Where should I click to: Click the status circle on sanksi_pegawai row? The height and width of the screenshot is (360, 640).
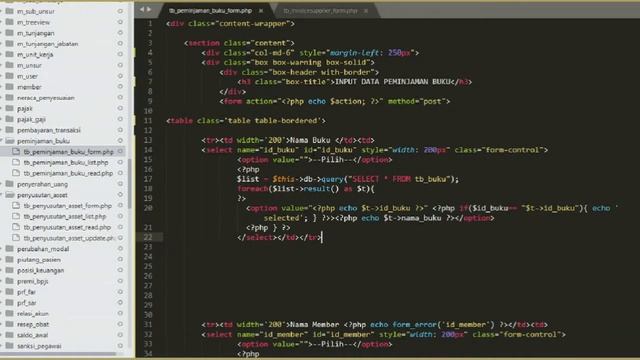click(x=120, y=346)
